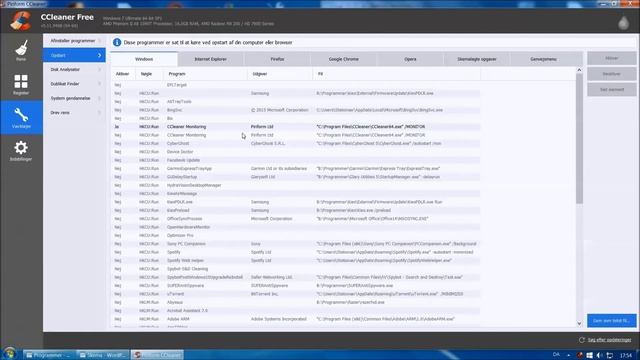Select Opstart in Tools menu
Image resolution: width=640 pixels, height=360 pixels.
point(74,55)
